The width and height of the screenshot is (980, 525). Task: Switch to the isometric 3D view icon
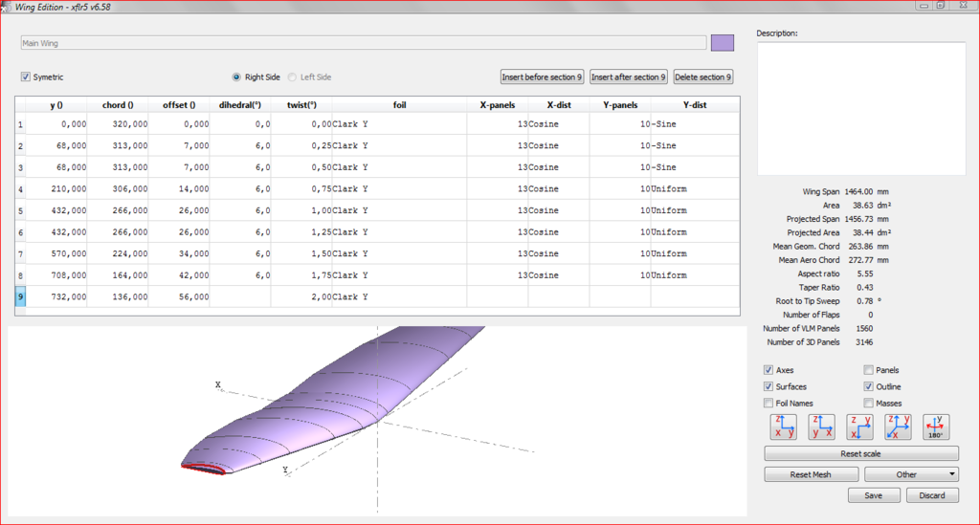pyautogui.click(x=898, y=427)
